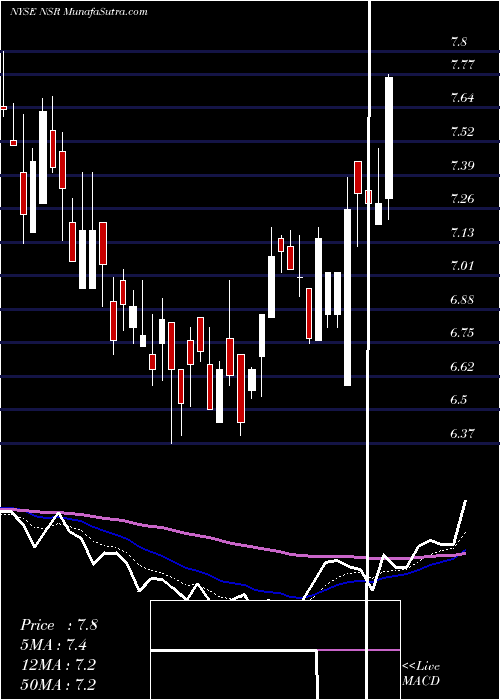Click the 7.26 price axis label
500x700 pixels.
click(462, 199)
